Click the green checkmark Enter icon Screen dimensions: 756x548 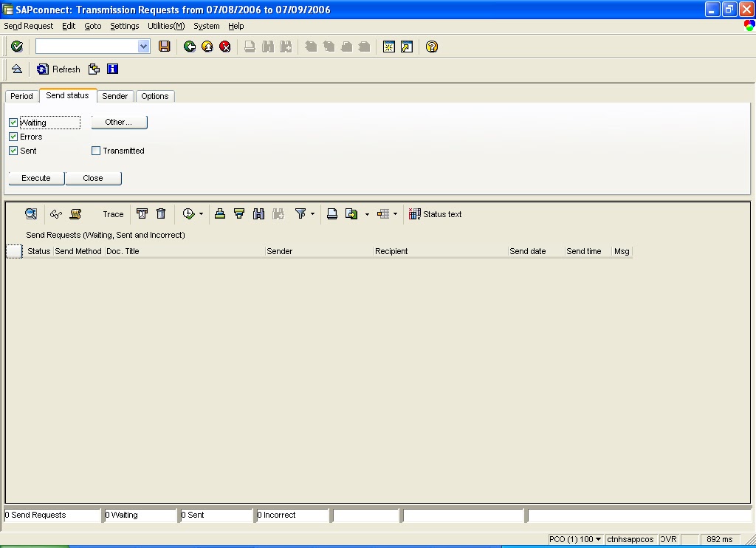pos(17,47)
